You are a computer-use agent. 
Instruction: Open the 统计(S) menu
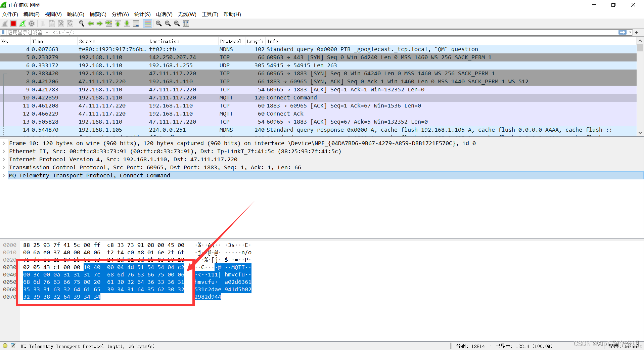coord(142,14)
